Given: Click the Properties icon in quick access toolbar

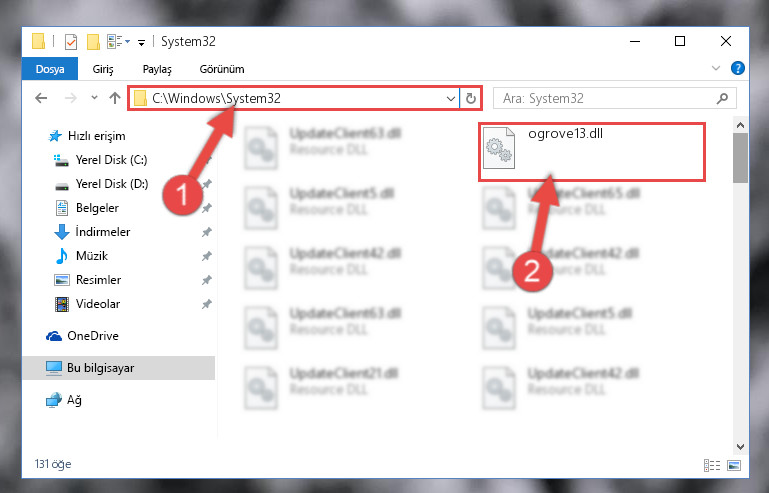Looking at the screenshot, I should (71, 42).
